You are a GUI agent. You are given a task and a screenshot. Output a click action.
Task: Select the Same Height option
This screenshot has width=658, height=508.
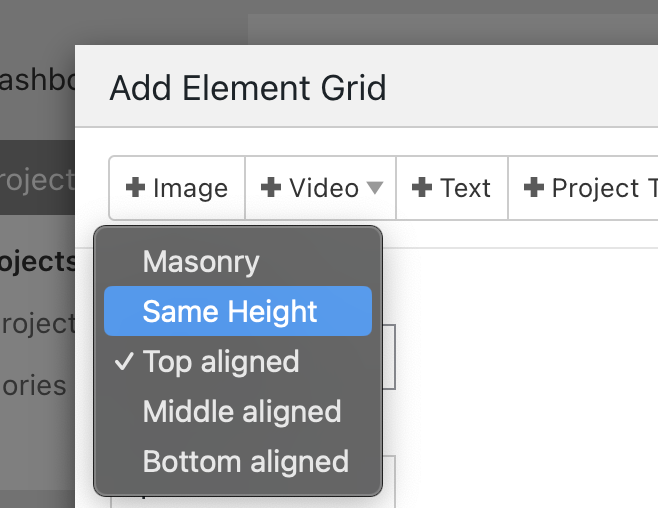230,311
